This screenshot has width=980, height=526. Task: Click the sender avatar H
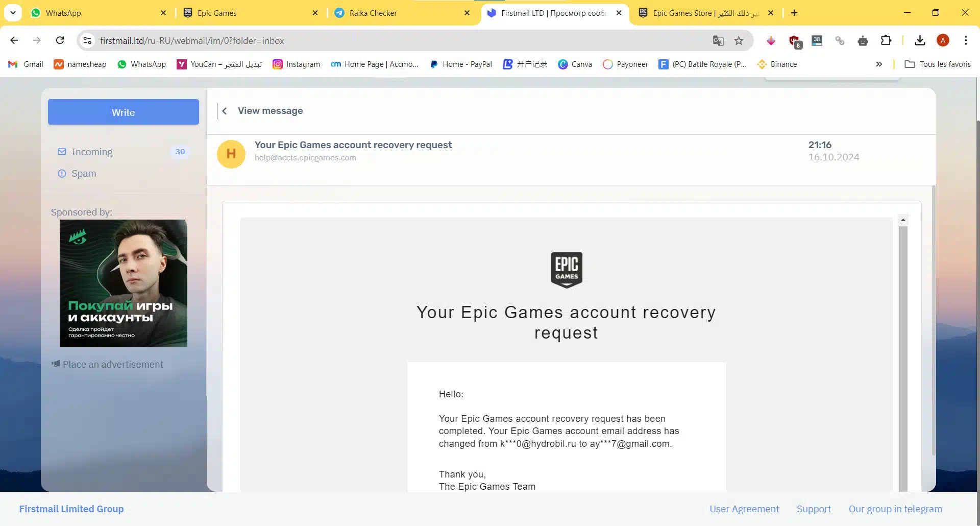point(231,154)
